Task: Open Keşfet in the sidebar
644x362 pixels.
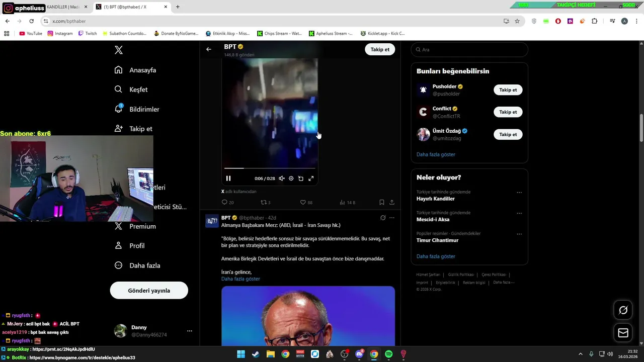Action: tap(131, 89)
